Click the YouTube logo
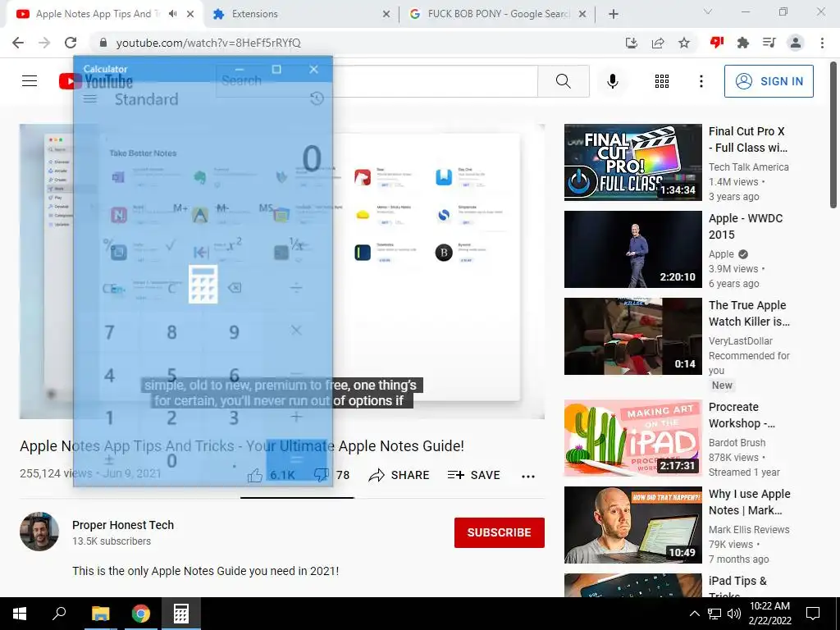 point(95,81)
